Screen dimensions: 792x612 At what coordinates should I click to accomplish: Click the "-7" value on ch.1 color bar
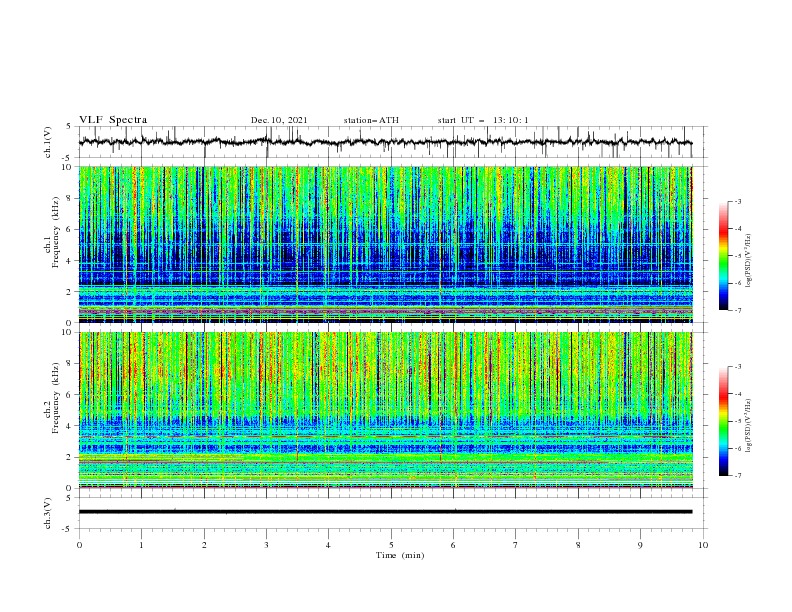(737, 311)
